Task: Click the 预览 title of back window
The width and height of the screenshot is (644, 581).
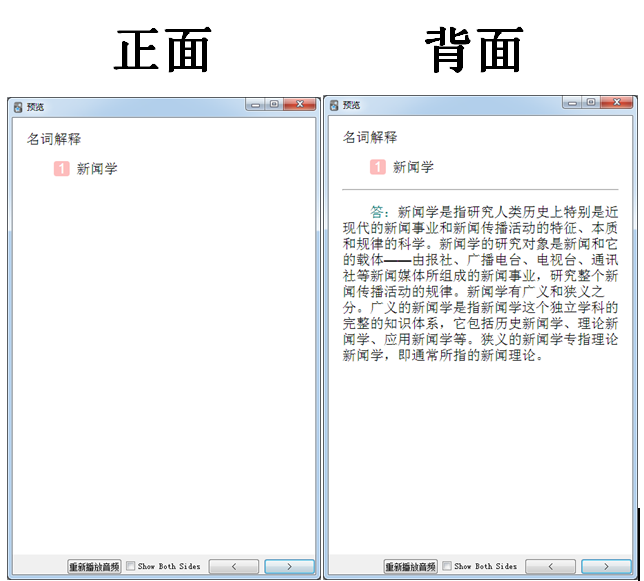Action: (x=352, y=105)
